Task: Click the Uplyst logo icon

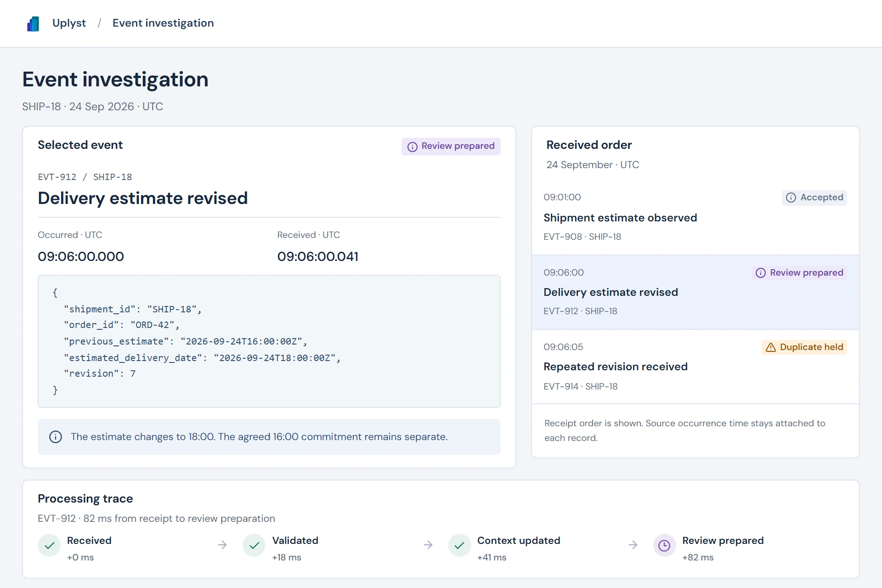Action: [x=33, y=23]
